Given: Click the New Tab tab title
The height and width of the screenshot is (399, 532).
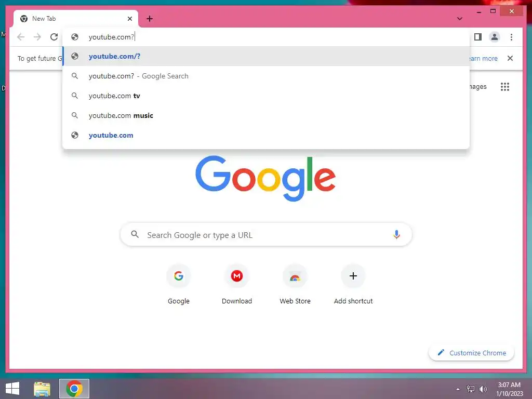Looking at the screenshot, I should (44, 19).
